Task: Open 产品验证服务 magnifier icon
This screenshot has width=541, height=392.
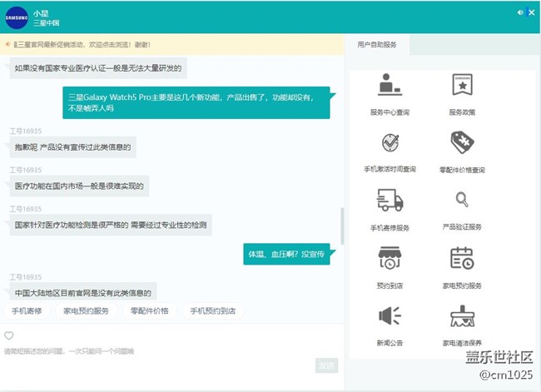Action: (462, 200)
